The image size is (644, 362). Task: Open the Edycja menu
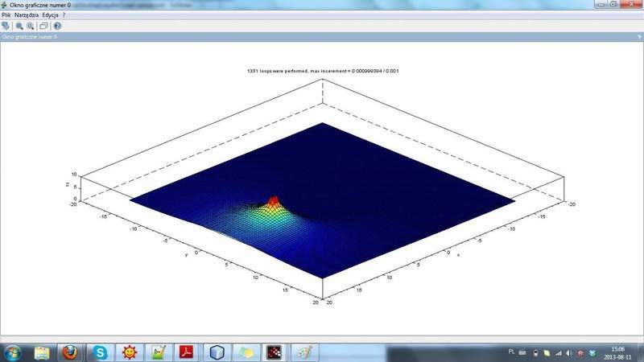[x=51, y=15]
